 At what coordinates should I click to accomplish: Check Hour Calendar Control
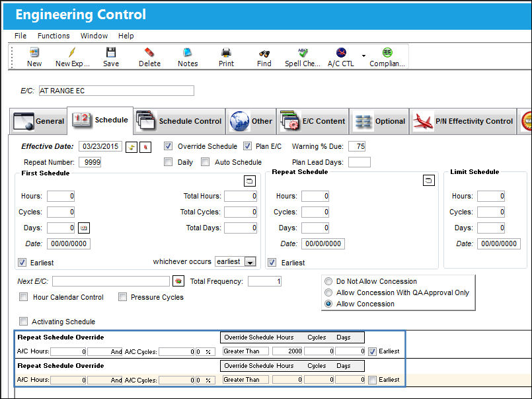(x=23, y=297)
